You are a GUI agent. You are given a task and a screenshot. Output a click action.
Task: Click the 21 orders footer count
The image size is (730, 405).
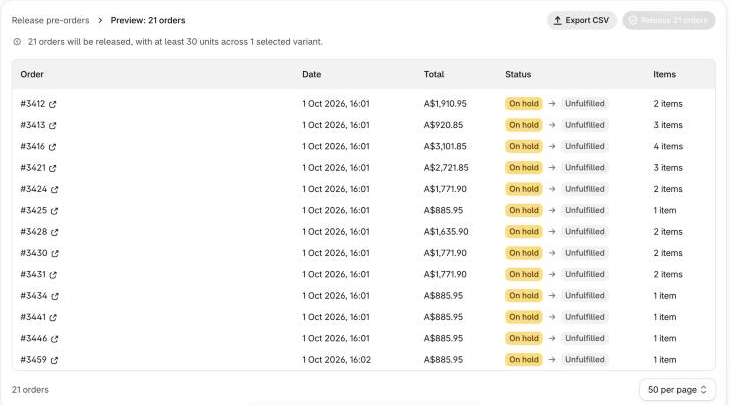click(30, 390)
